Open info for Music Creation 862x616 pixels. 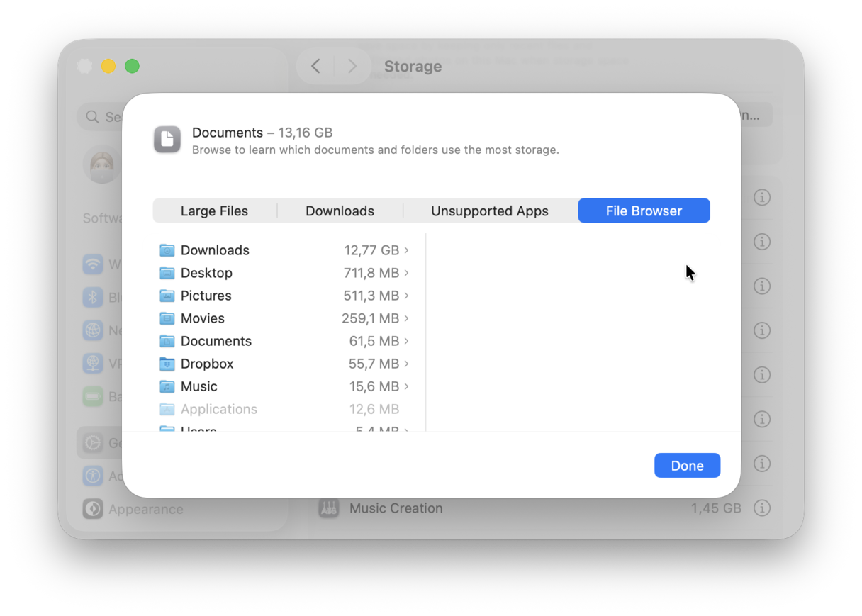click(761, 508)
